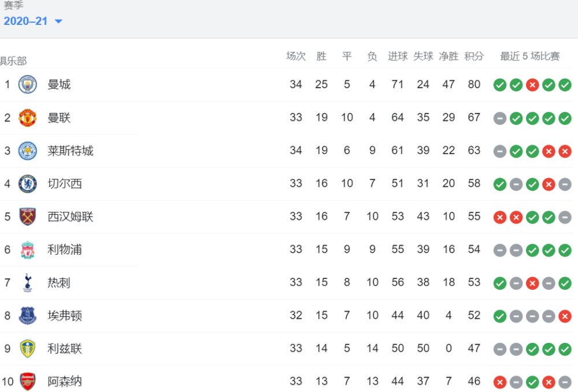Viewport: 578px width, 392px height.
Task: Click the Chelsea club crest
Action: 28,184
